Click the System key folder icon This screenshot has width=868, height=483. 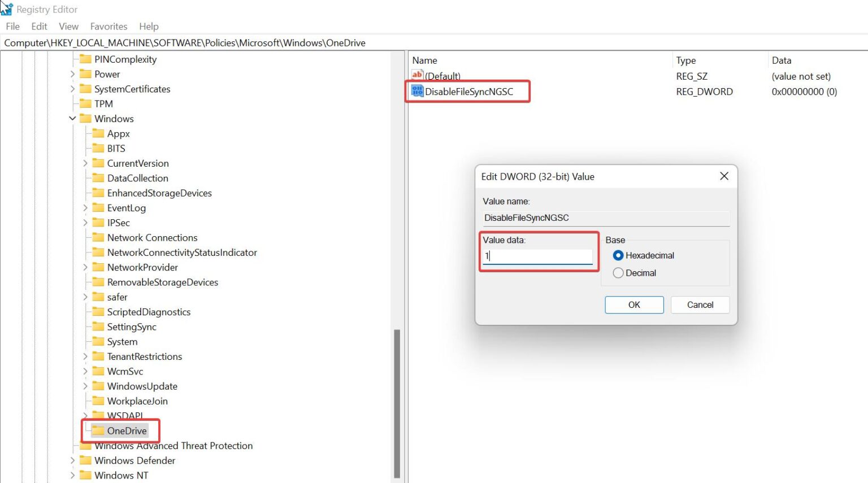(97, 341)
